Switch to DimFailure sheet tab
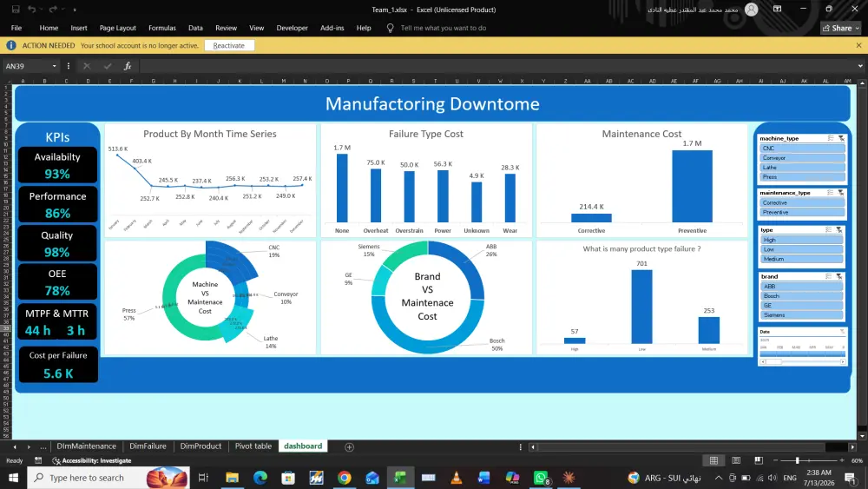Viewport: 868px width, 489px height. pyautogui.click(x=148, y=446)
